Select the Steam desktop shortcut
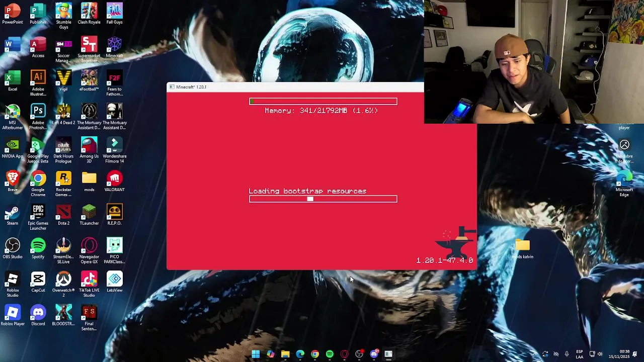644x362 pixels. pyautogui.click(x=13, y=215)
